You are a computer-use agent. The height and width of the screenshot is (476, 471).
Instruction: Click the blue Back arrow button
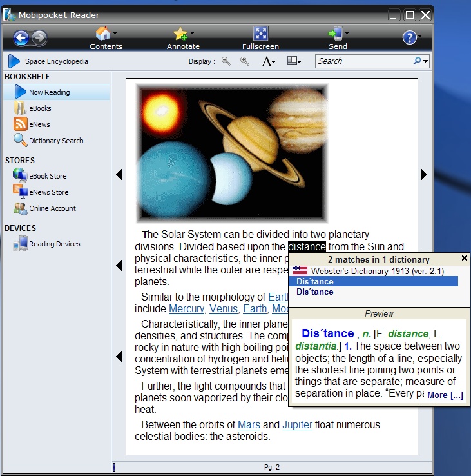[x=21, y=38]
